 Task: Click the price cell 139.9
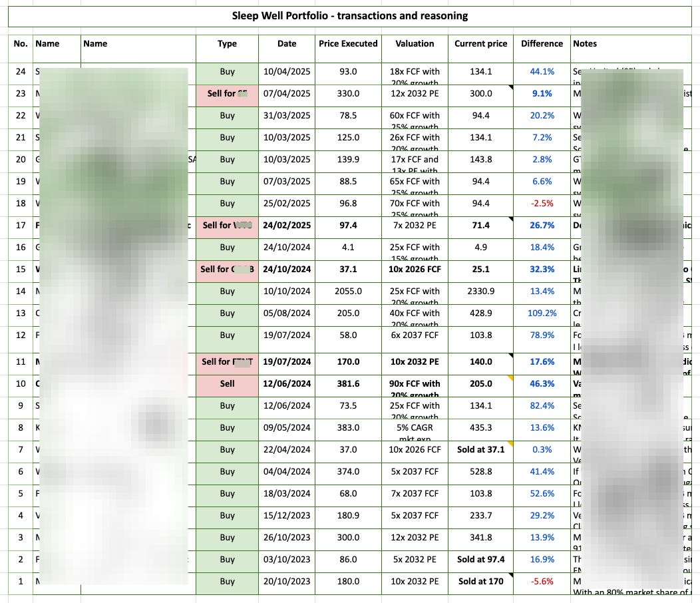coord(348,161)
